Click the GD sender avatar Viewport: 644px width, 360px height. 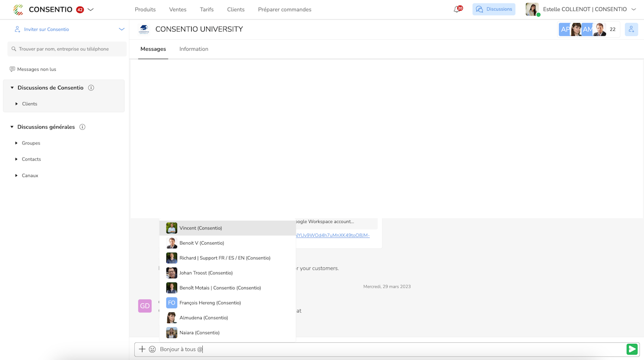click(145, 306)
